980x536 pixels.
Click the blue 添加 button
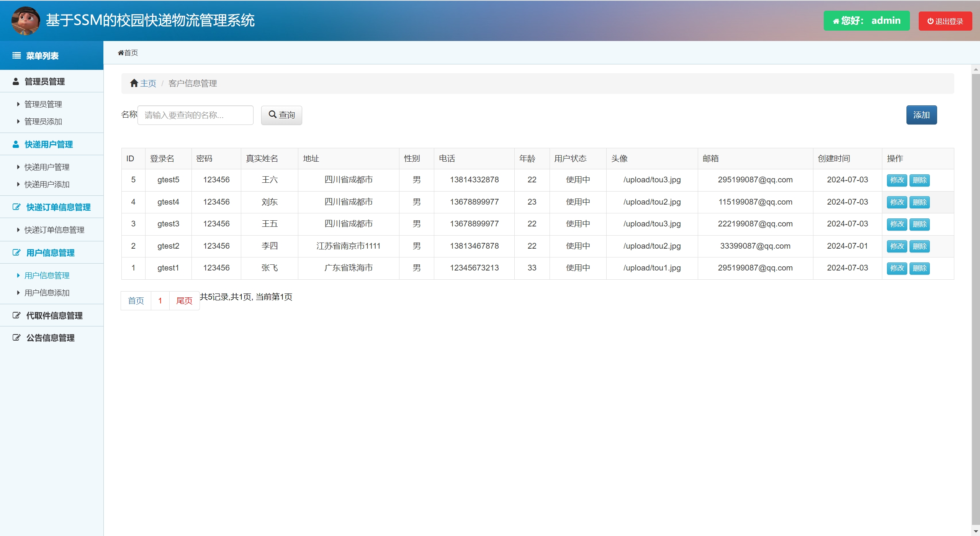pos(921,115)
